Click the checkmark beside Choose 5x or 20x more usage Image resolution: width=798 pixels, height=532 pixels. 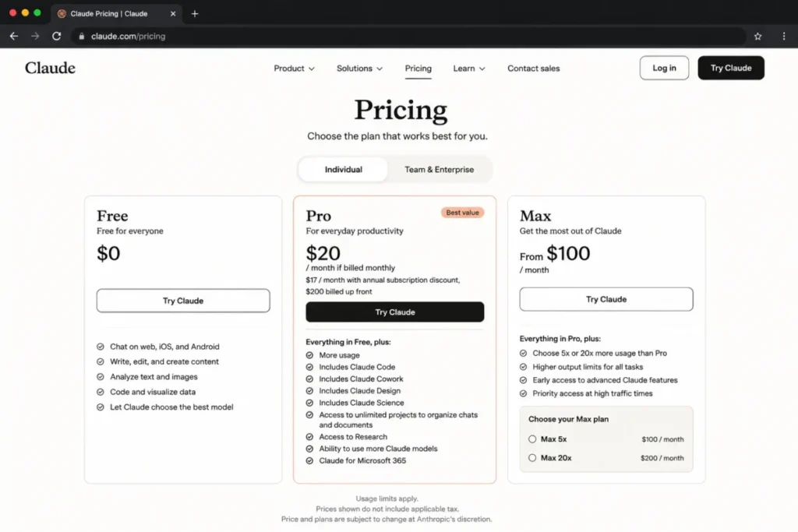pyautogui.click(x=523, y=353)
